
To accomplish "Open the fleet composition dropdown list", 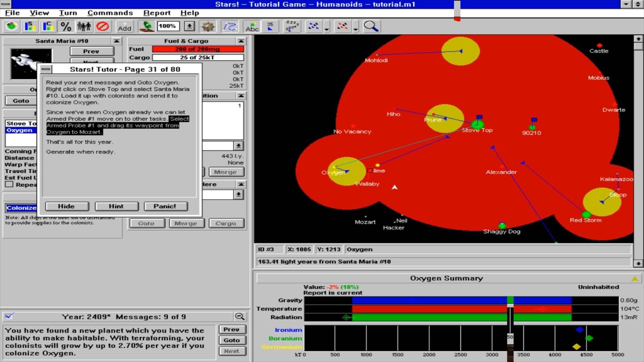I will tap(238, 146).
